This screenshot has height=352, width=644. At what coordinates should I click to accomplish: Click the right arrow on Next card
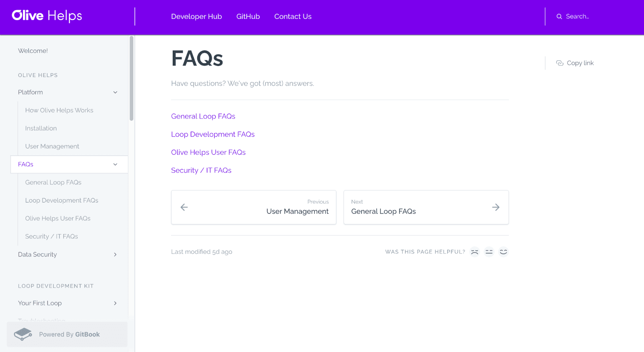(x=496, y=207)
